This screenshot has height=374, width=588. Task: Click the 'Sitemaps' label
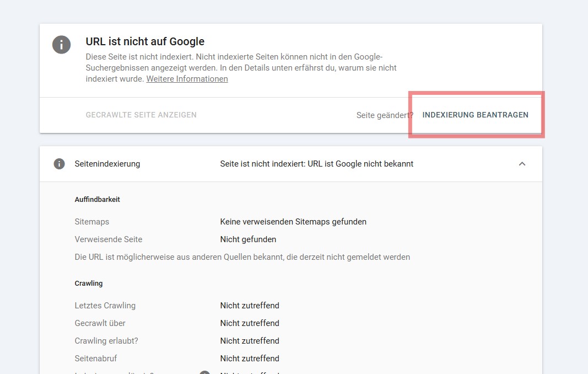coord(92,222)
